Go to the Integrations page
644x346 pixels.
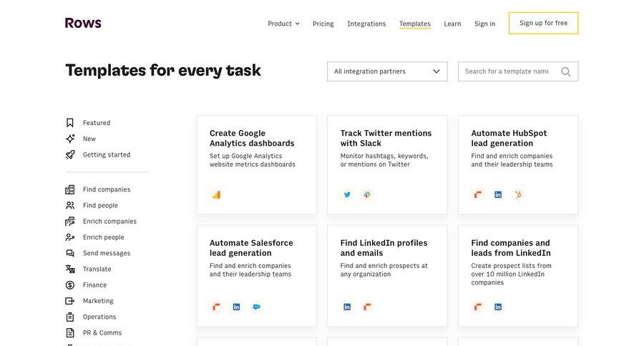(x=366, y=24)
